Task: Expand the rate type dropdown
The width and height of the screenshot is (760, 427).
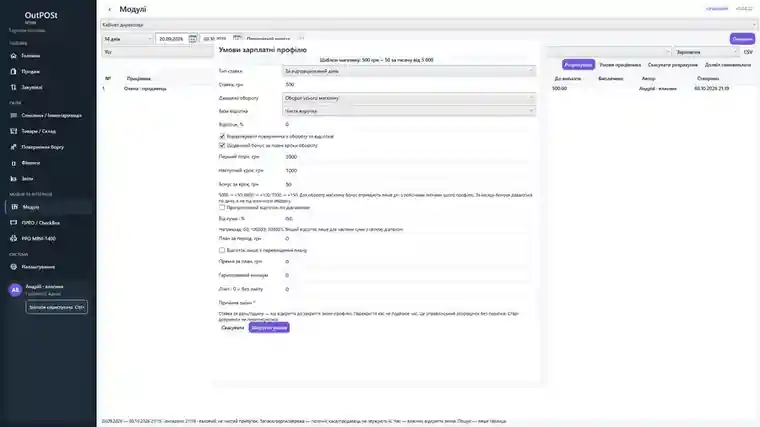Action: (x=409, y=71)
